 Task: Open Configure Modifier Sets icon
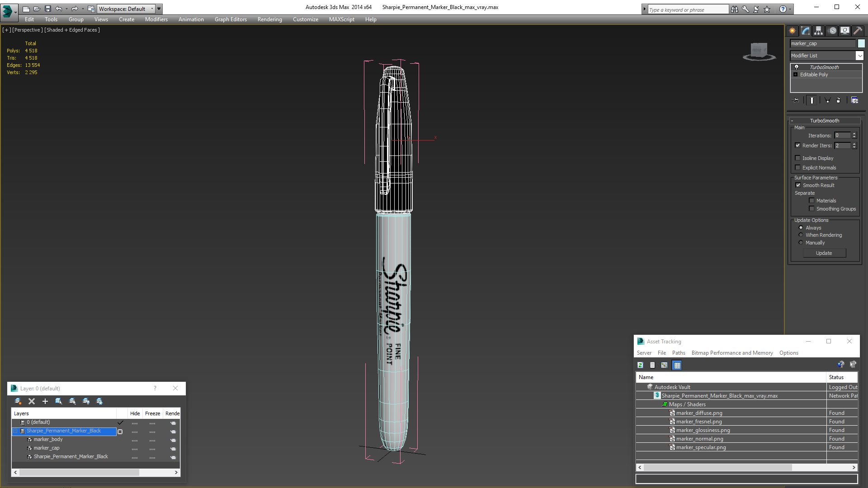click(854, 100)
